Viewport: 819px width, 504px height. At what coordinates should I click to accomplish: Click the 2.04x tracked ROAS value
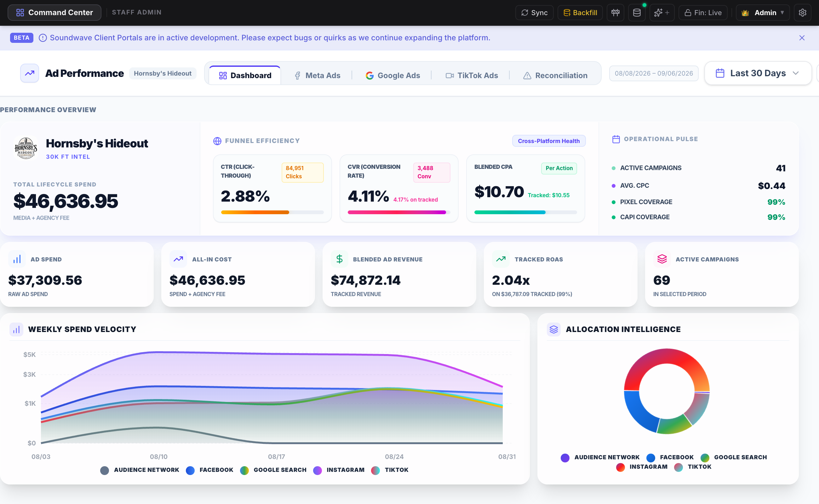click(x=511, y=280)
